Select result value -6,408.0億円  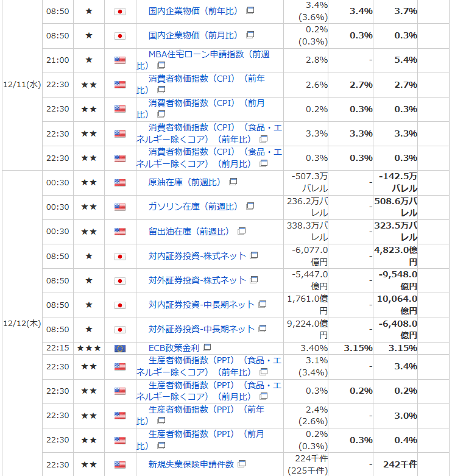[398, 329]
